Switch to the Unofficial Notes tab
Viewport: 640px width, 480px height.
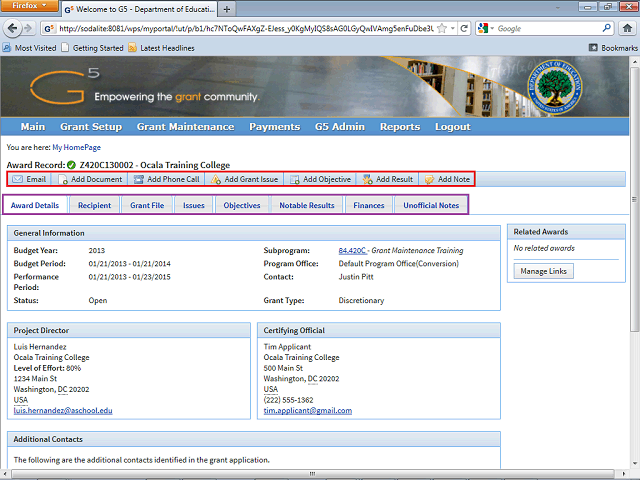(x=430, y=205)
